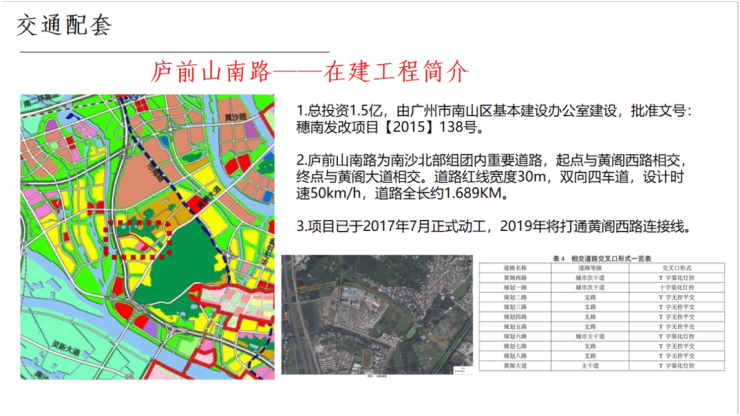Select table cell '规划二路'
Image resolution: width=740 pixels, height=416 pixels.
pyautogui.click(x=515, y=297)
